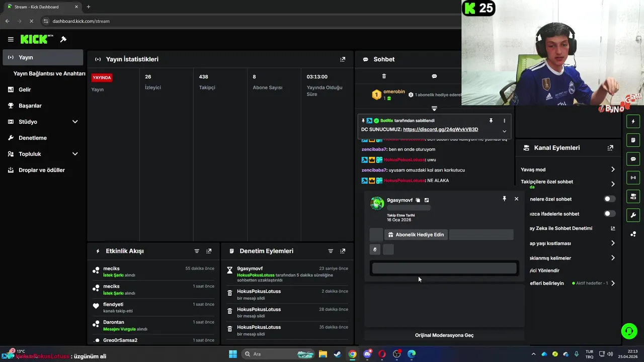Open Windows Start menu
The image size is (644, 362).
coord(233,354)
